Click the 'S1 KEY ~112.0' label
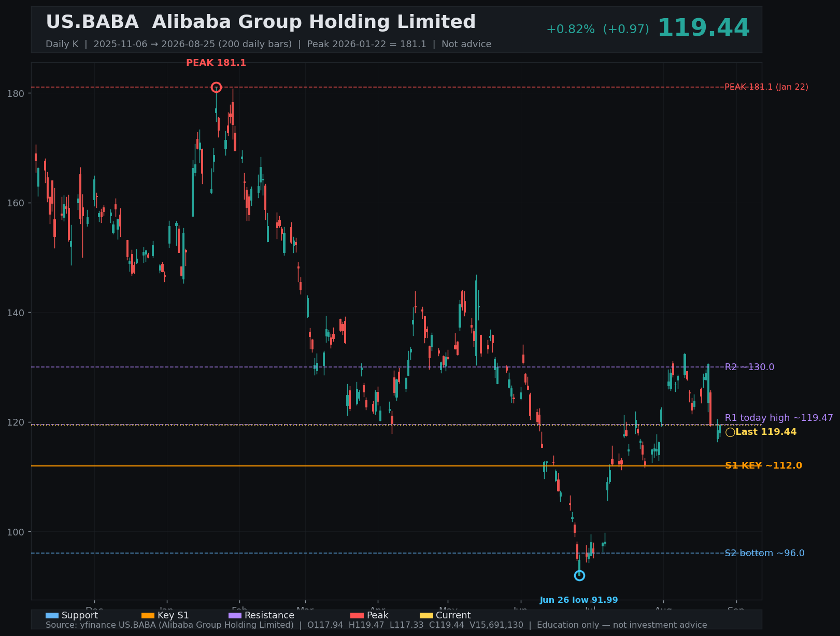The width and height of the screenshot is (840, 636). pyautogui.click(x=763, y=465)
